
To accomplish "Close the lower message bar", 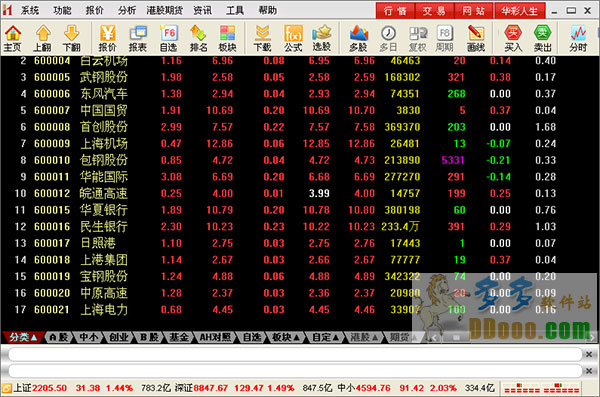I will pos(589,371).
